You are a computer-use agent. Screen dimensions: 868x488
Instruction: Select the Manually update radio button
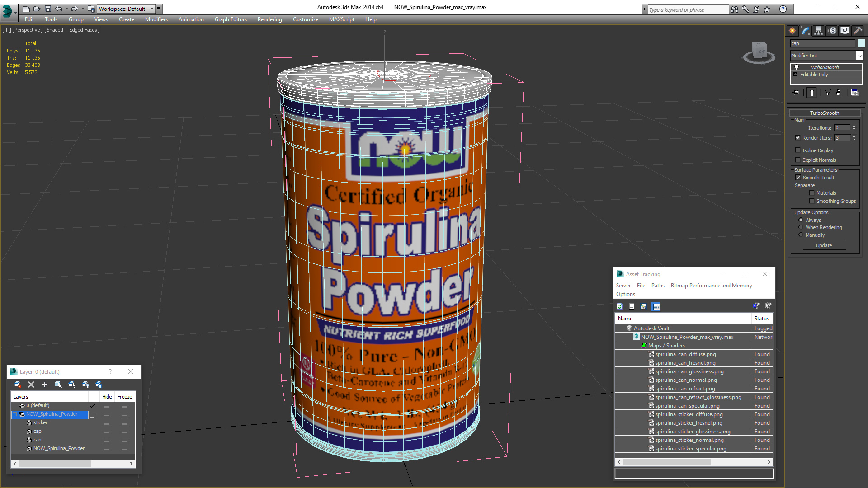pyautogui.click(x=801, y=235)
